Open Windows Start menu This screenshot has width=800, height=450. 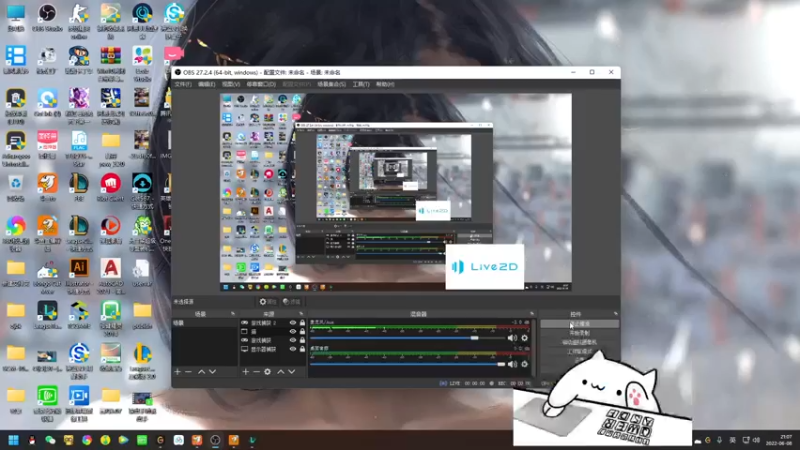13,440
